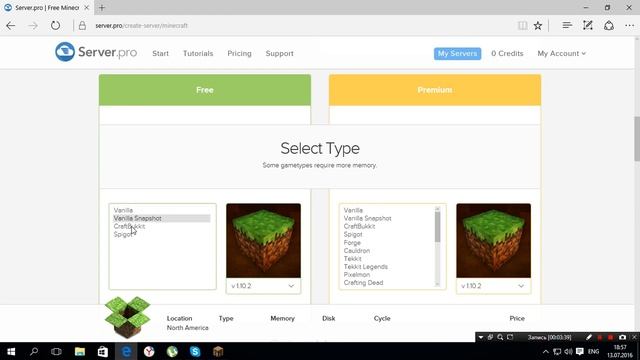This screenshot has width=640, height=360.
Task: Open the My Account dropdown
Action: coord(561,53)
